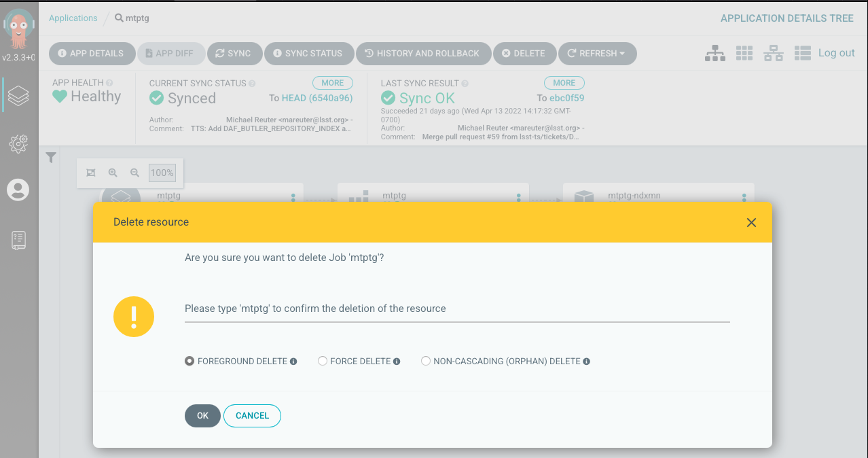Switch to list view icon
This screenshot has width=868, height=458.
click(x=802, y=53)
